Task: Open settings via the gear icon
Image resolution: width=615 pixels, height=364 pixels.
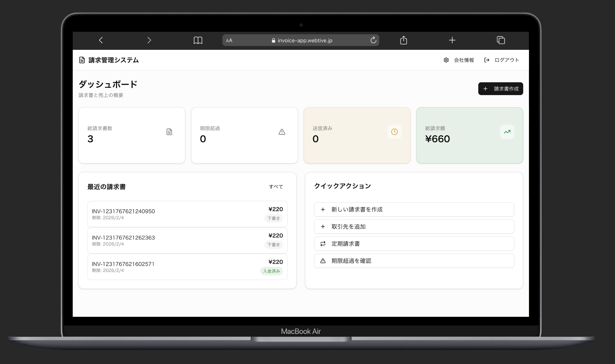Action: pyautogui.click(x=446, y=60)
